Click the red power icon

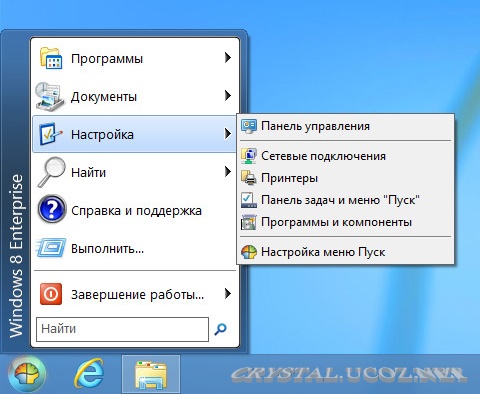pyautogui.click(x=51, y=294)
